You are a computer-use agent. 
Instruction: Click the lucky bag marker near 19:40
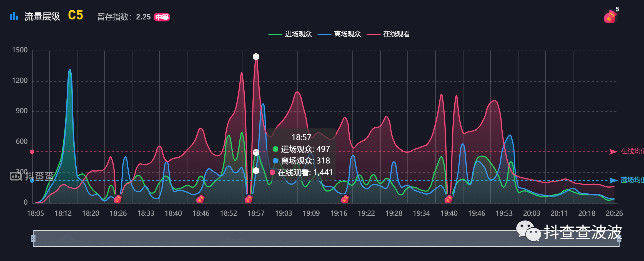point(449,199)
